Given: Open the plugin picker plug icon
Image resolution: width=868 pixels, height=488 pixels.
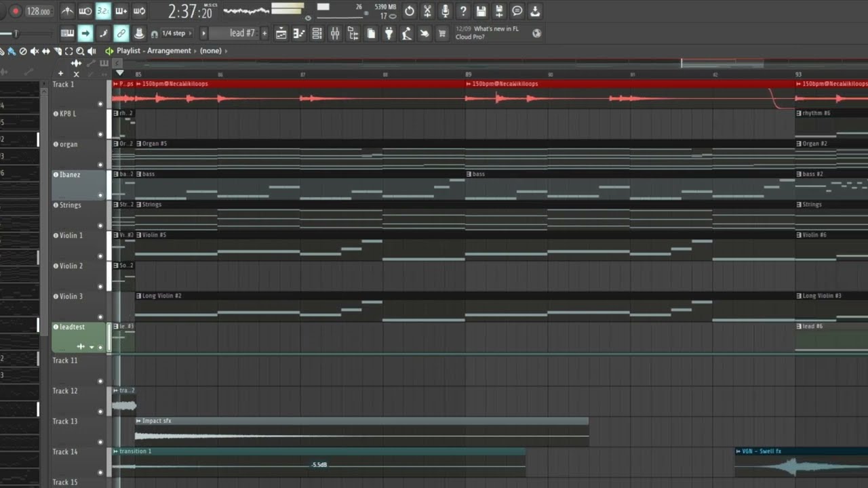Looking at the screenshot, I should (389, 33).
